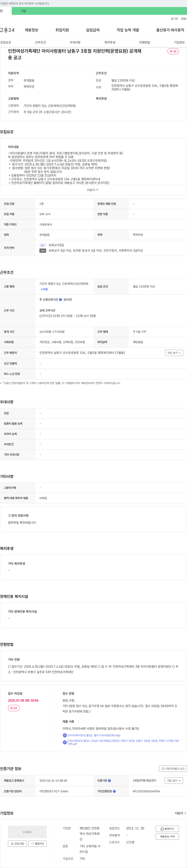Click certification number KF10152506240004
This screenshot has height=868, width=187.
146,791
